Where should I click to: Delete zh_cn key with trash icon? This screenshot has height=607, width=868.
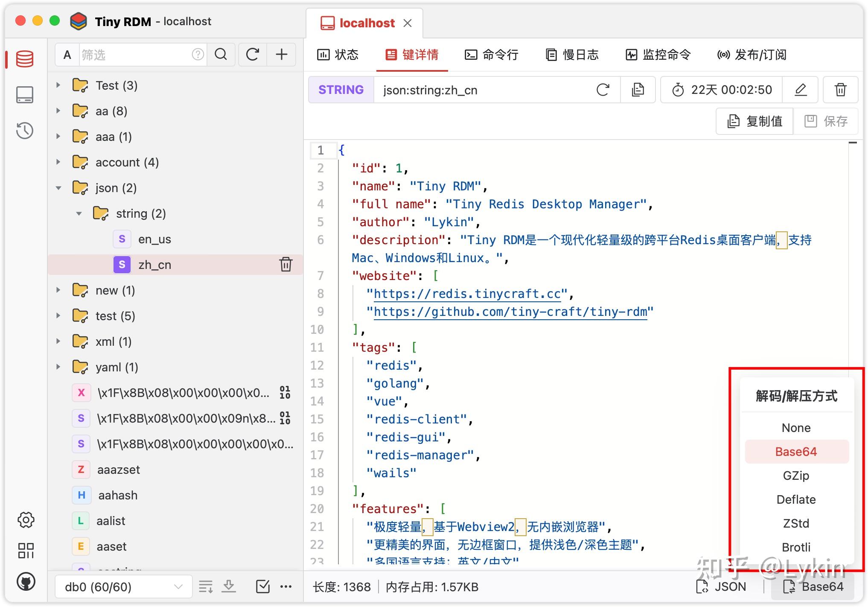tap(285, 265)
